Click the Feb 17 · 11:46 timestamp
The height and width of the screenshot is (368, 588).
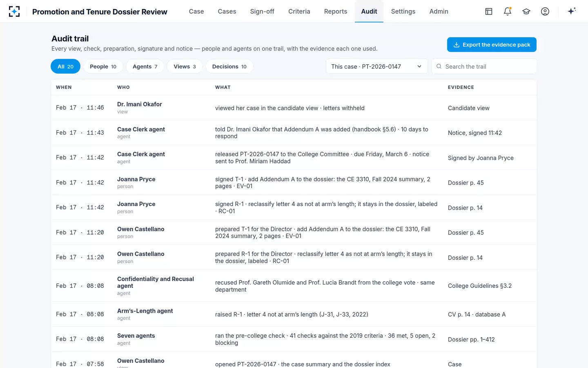[x=80, y=108]
